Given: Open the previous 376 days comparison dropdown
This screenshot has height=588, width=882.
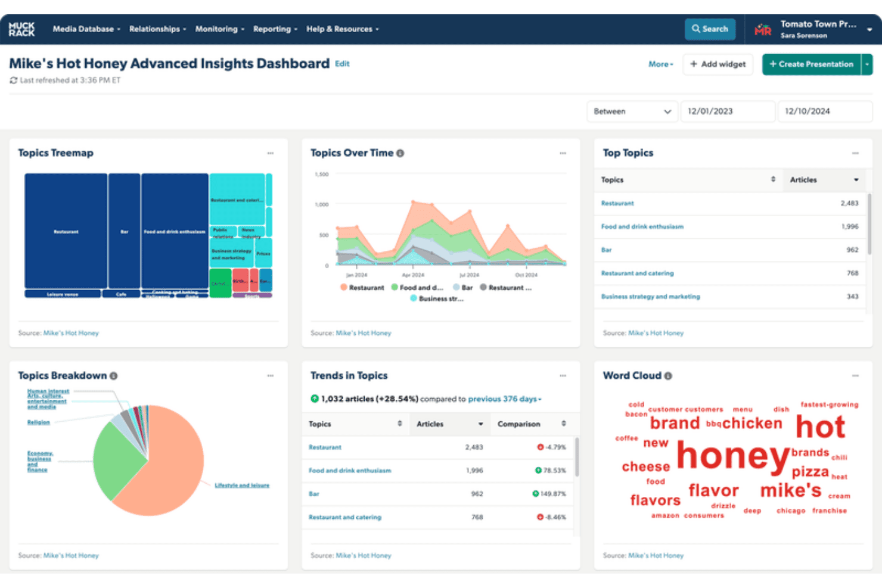Looking at the screenshot, I should [x=505, y=399].
